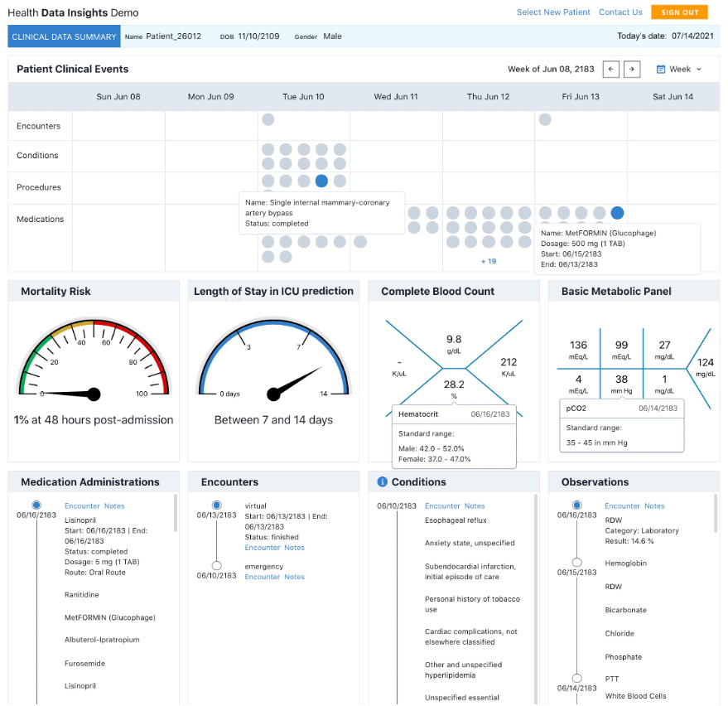This screenshot has width=728, height=706.
Task: Click Phosphate observation entry
Action: pos(624,657)
